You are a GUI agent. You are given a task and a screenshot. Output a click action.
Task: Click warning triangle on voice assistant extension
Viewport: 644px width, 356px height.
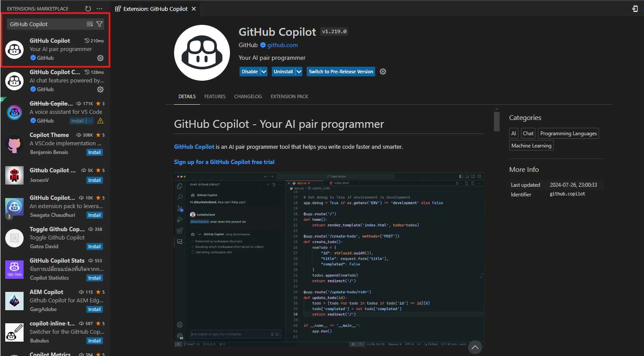click(100, 121)
